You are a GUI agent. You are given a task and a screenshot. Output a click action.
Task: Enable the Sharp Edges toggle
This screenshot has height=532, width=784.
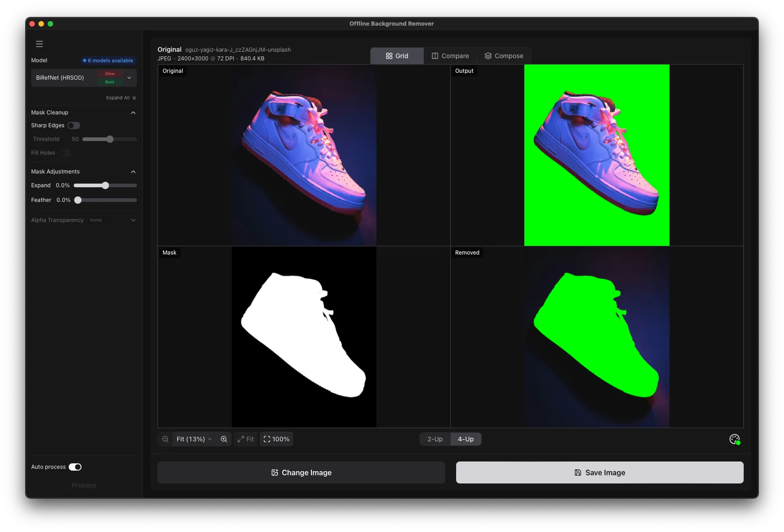(x=74, y=125)
